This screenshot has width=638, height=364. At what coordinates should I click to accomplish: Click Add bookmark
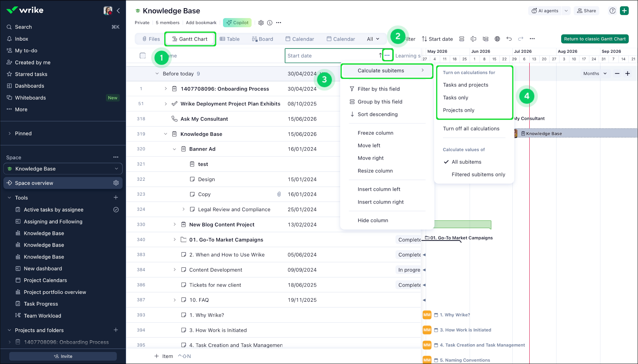[201, 23]
